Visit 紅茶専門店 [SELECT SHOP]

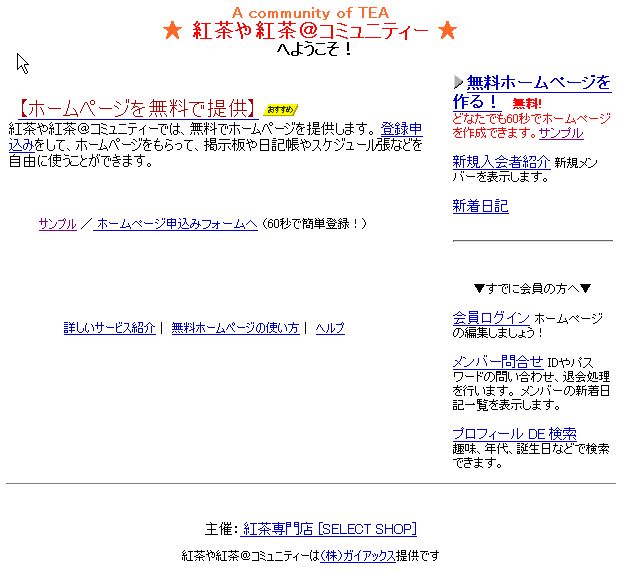[329, 529]
